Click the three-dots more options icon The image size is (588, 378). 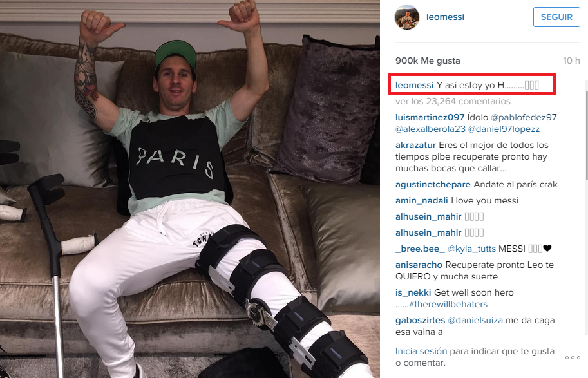(573, 357)
